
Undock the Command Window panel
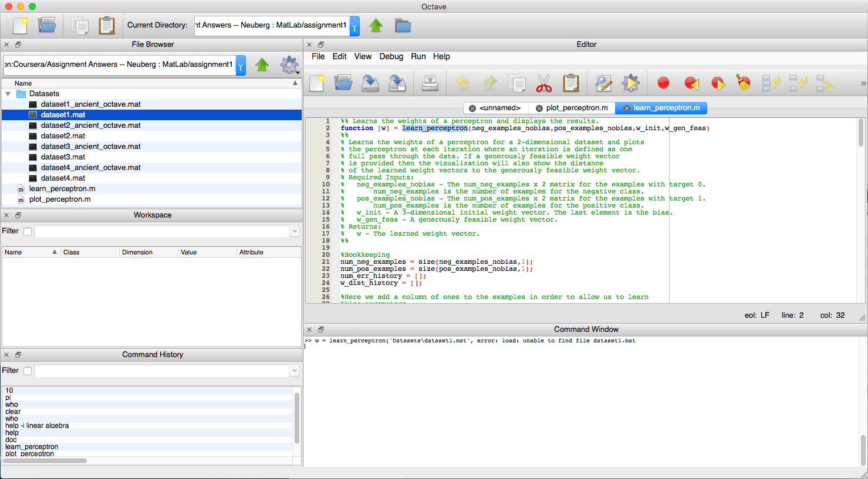pyautogui.click(x=321, y=329)
